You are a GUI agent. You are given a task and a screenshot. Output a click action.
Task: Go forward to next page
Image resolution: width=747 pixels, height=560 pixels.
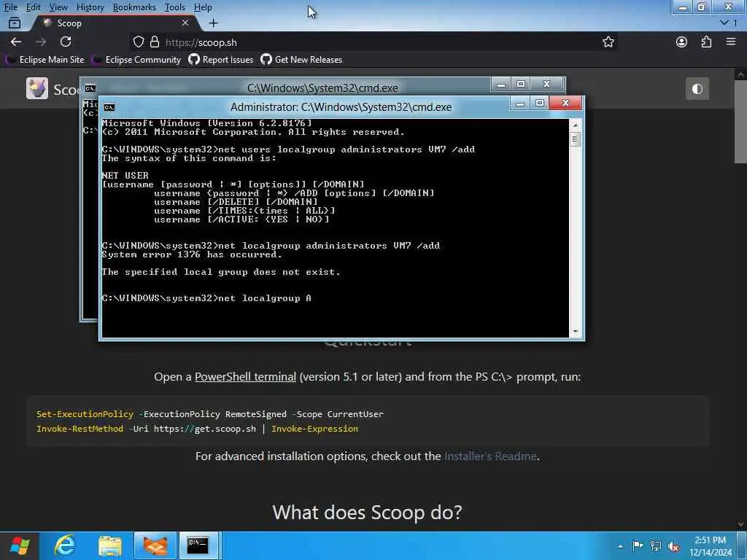(x=41, y=42)
